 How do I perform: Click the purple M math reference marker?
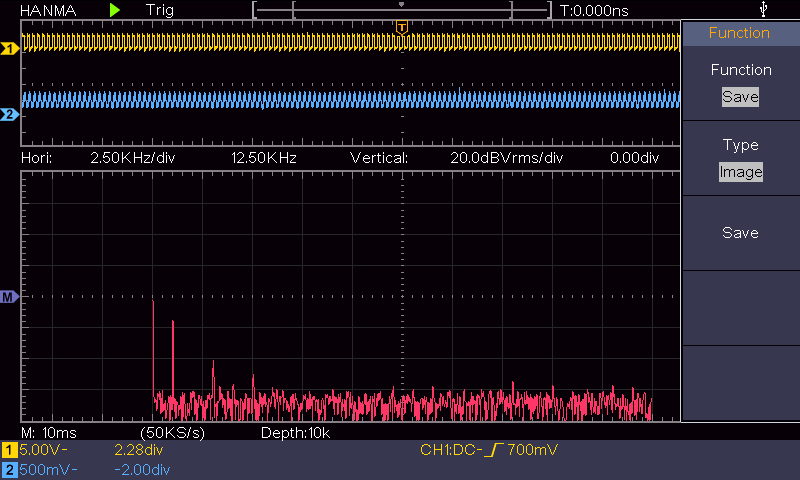10,297
